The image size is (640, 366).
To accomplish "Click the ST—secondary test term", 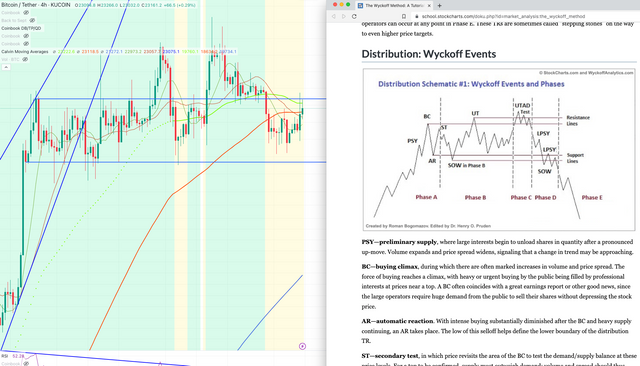I will click(390, 356).
